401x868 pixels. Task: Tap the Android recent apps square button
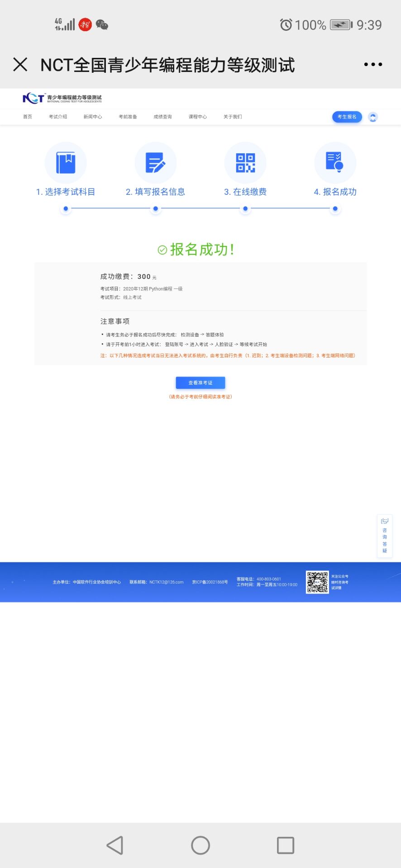pos(286,845)
